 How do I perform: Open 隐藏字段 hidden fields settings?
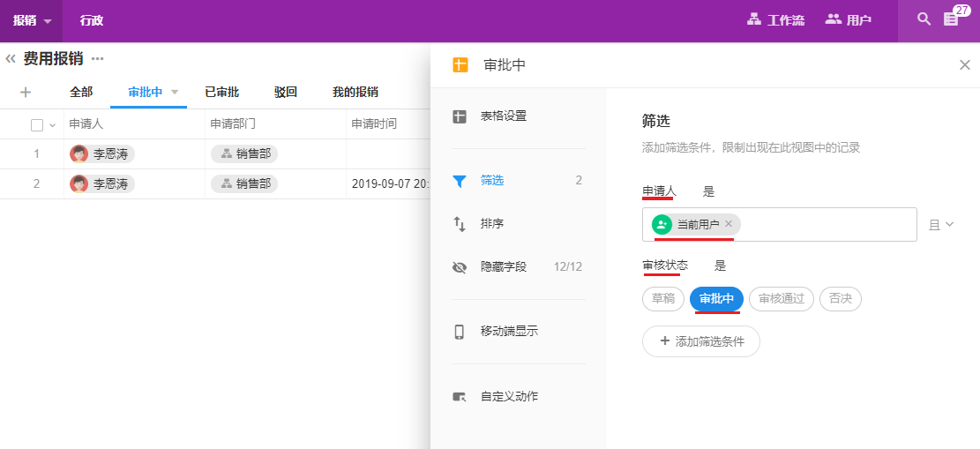pos(503,266)
